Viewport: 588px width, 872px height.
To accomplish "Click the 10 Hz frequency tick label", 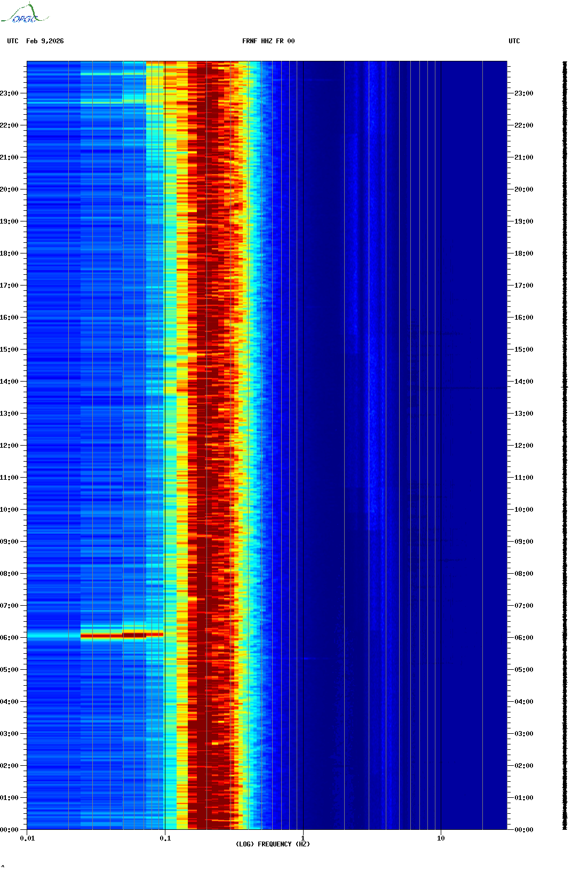I will pyautogui.click(x=441, y=838).
